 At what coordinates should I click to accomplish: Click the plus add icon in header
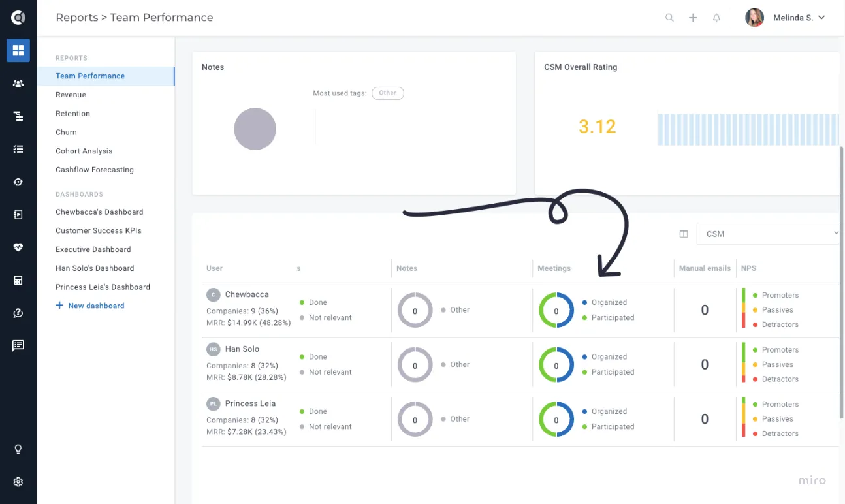tap(693, 18)
